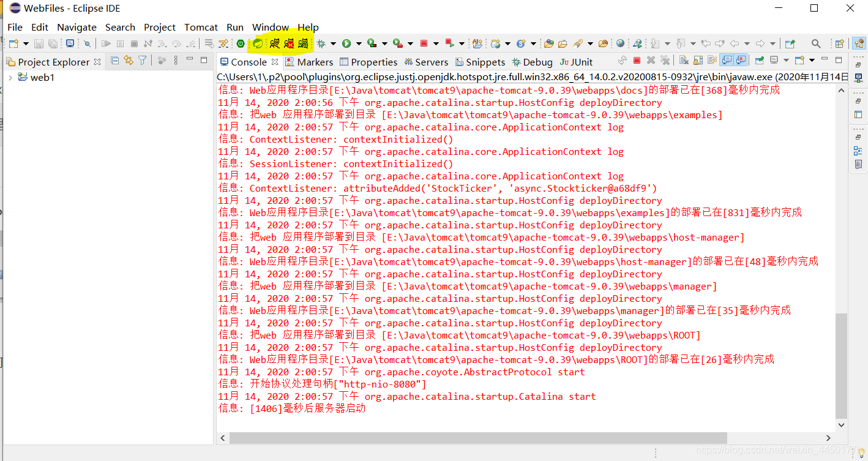The width and height of the screenshot is (868, 461).
Task: Click the Console horizontal scrollbar thumb
Action: pos(477,438)
